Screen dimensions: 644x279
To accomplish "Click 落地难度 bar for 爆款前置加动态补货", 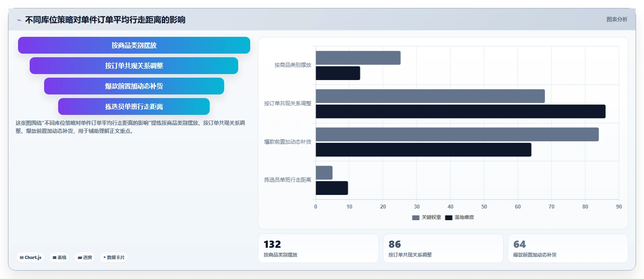I will pos(423,150).
